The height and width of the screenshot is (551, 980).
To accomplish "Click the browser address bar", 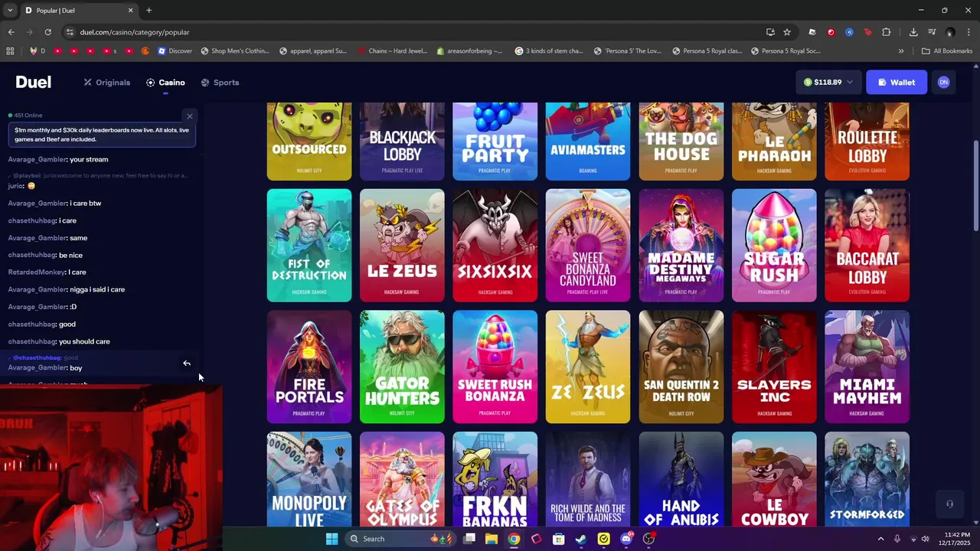I will (x=413, y=32).
